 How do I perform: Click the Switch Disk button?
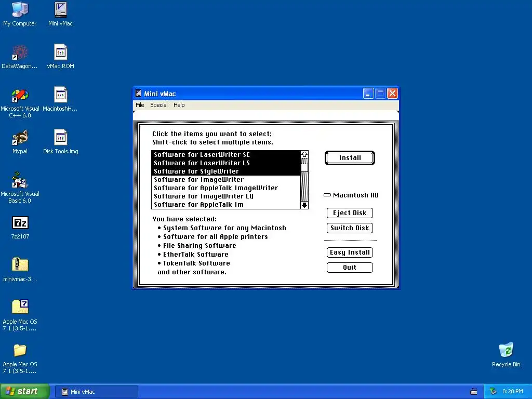point(350,228)
